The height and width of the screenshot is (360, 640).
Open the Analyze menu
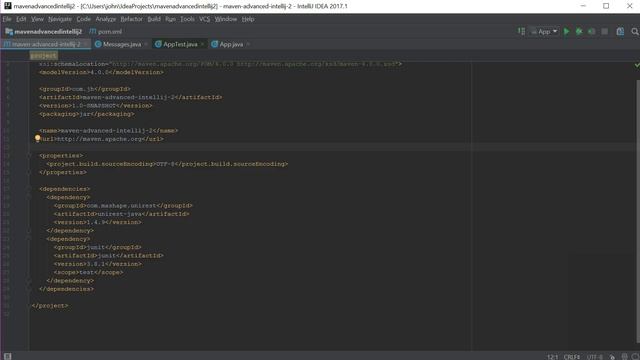click(x=106, y=19)
